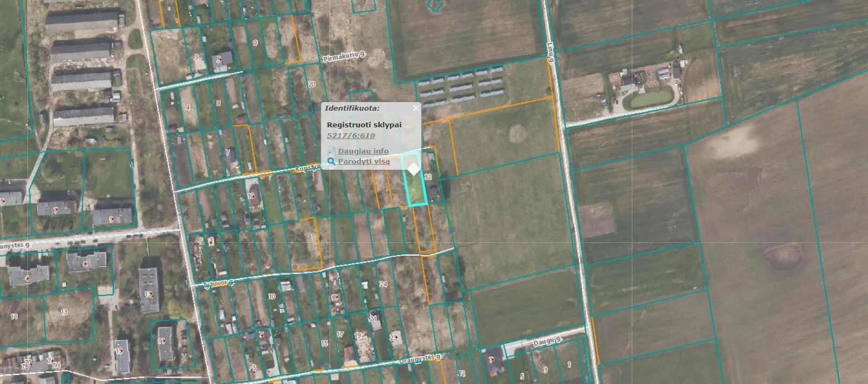
Task: Open the Daugiau info link
Action: pos(363,151)
